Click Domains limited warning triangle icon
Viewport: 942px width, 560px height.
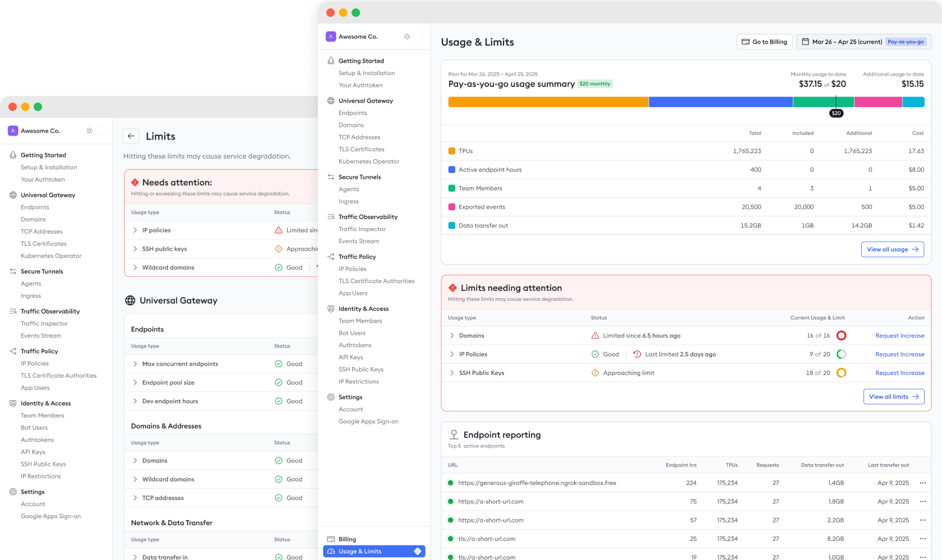pos(595,336)
